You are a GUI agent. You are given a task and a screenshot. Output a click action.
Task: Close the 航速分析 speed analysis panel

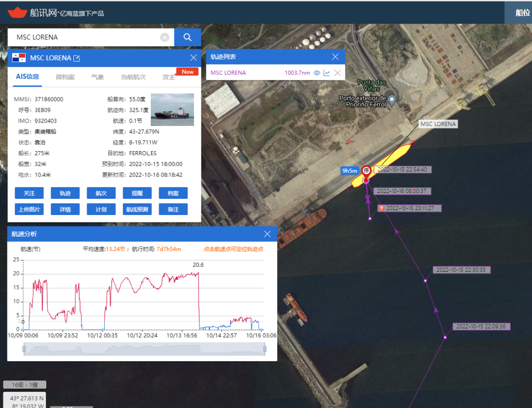point(267,234)
